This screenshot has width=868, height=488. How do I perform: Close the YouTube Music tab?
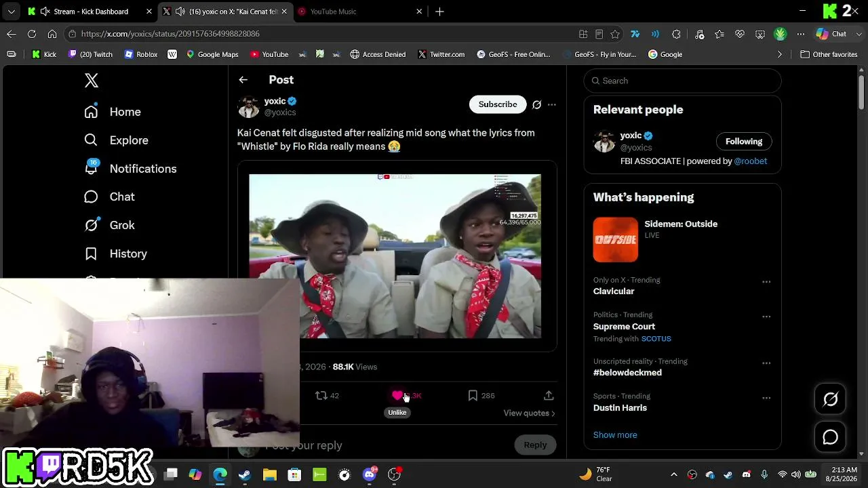(419, 12)
